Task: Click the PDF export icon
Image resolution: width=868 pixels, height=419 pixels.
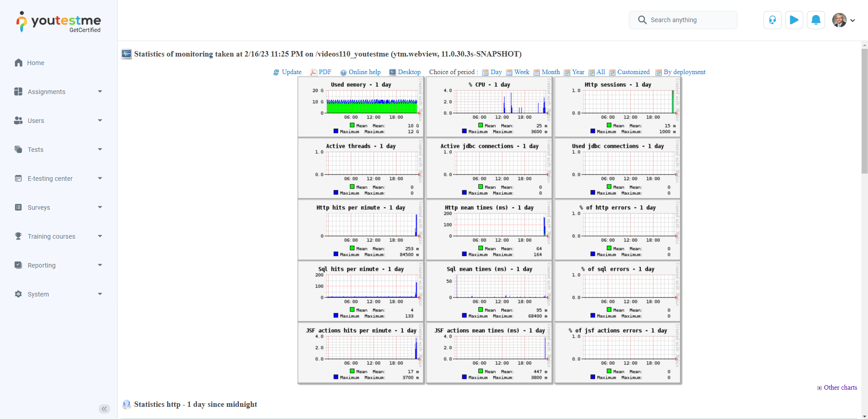Action: coord(313,72)
